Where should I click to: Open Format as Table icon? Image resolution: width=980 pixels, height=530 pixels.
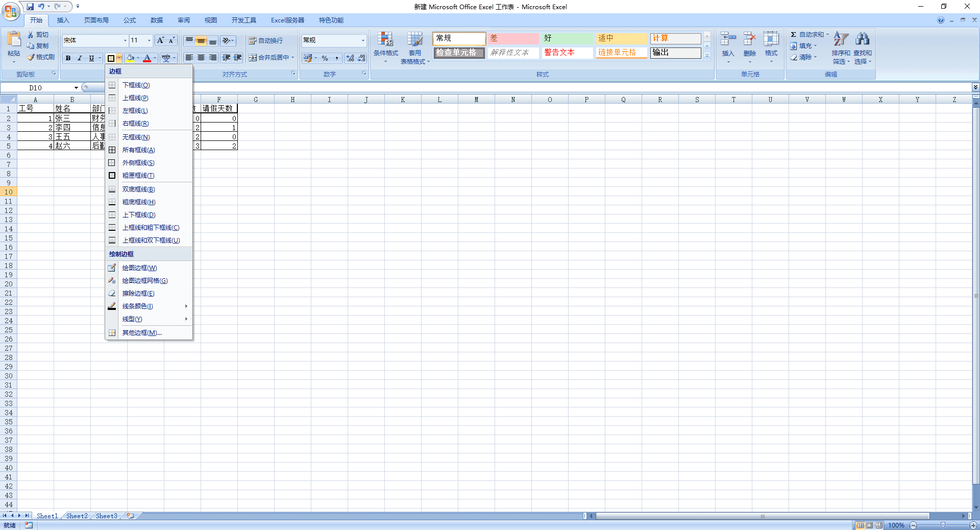pyautogui.click(x=415, y=39)
